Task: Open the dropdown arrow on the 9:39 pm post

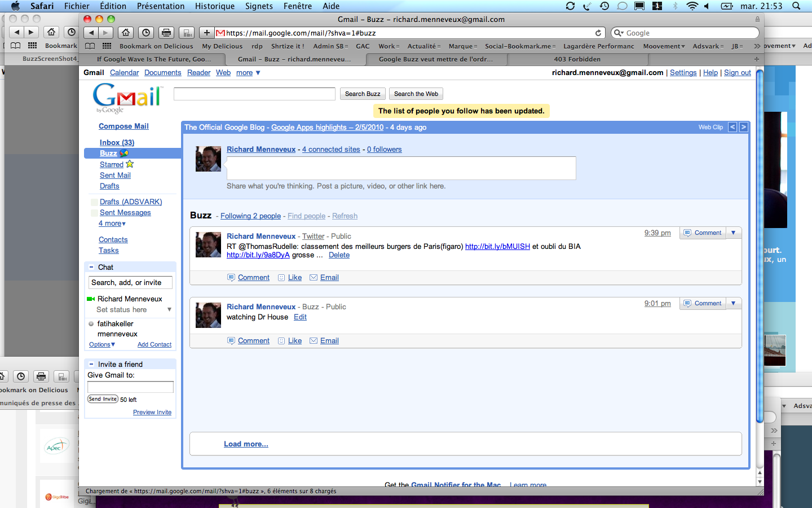Action: (x=733, y=233)
